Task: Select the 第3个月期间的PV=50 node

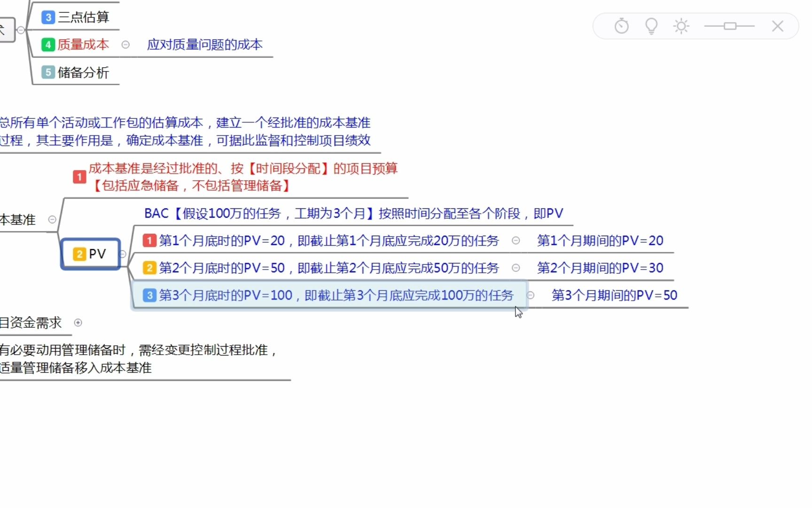Action: 614,295
